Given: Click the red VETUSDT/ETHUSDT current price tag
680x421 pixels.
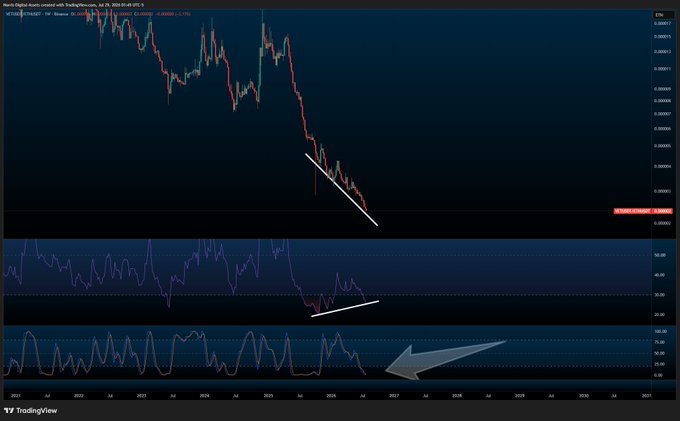Looking at the screenshot, I should pyautogui.click(x=643, y=211).
